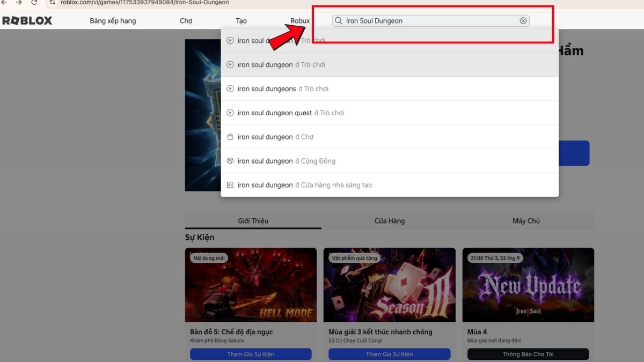Click 'Mùa giải mới đang đến!' subtitle

[494, 341]
